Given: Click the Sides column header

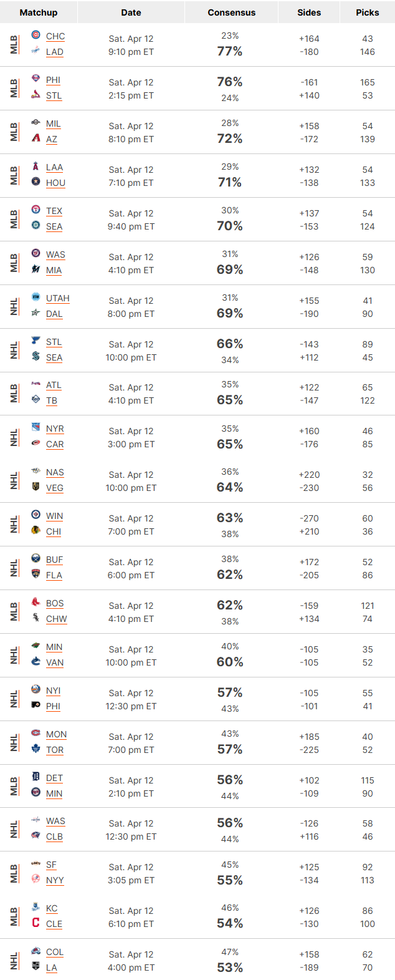Looking at the screenshot, I should click(309, 12).
